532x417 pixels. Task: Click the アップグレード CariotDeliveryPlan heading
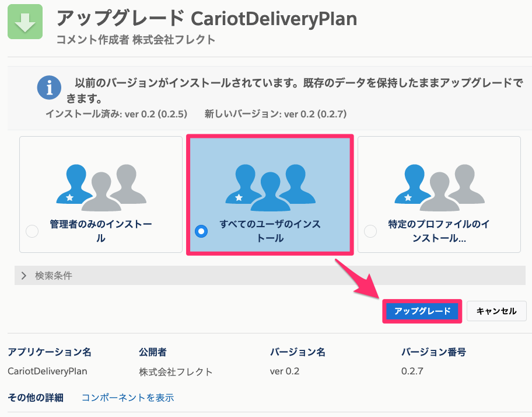point(206,18)
